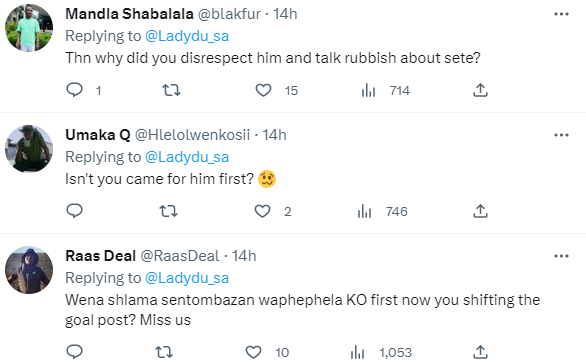The image size is (586, 364).
Task: View analytics showing 714 views
Action: pos(385,90)
